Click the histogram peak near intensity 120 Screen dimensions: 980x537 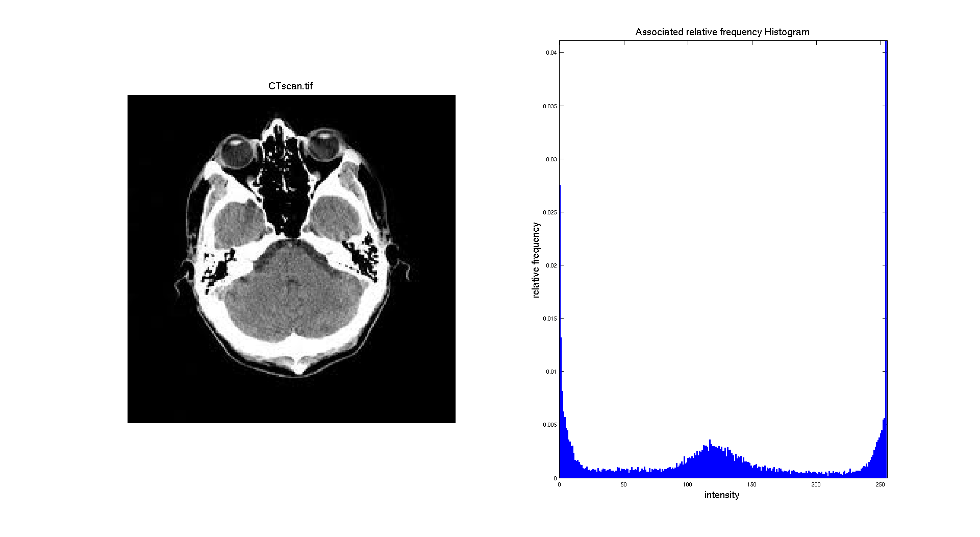(710, 458)
